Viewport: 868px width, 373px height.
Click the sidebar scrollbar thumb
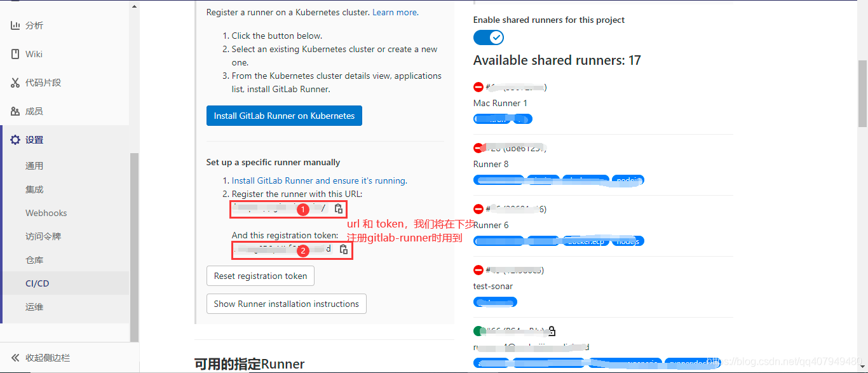click(134, 248)
